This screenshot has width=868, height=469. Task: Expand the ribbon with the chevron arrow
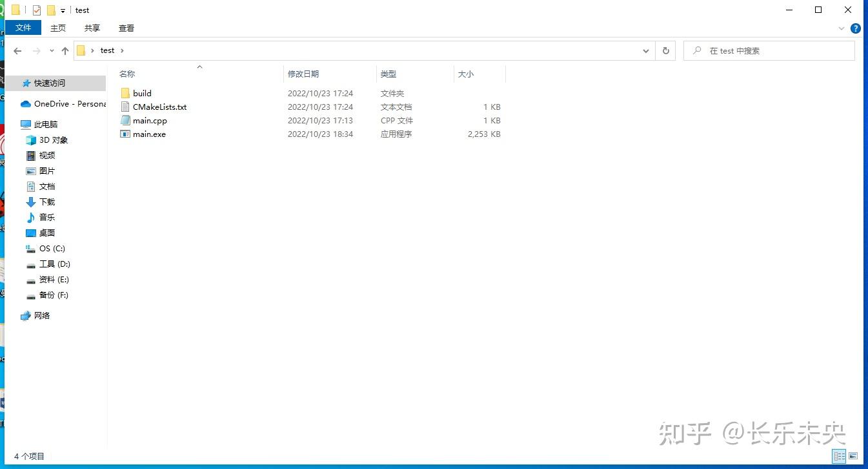[x=840, y=28]
